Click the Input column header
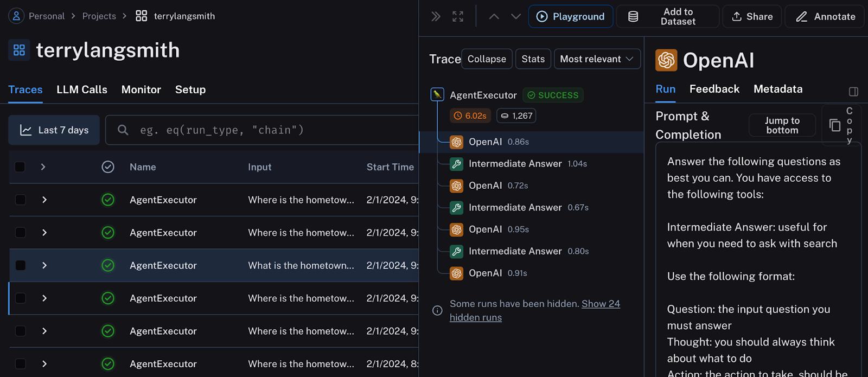Viewport: 868px width, 377px height. click(x=260, y=167)
